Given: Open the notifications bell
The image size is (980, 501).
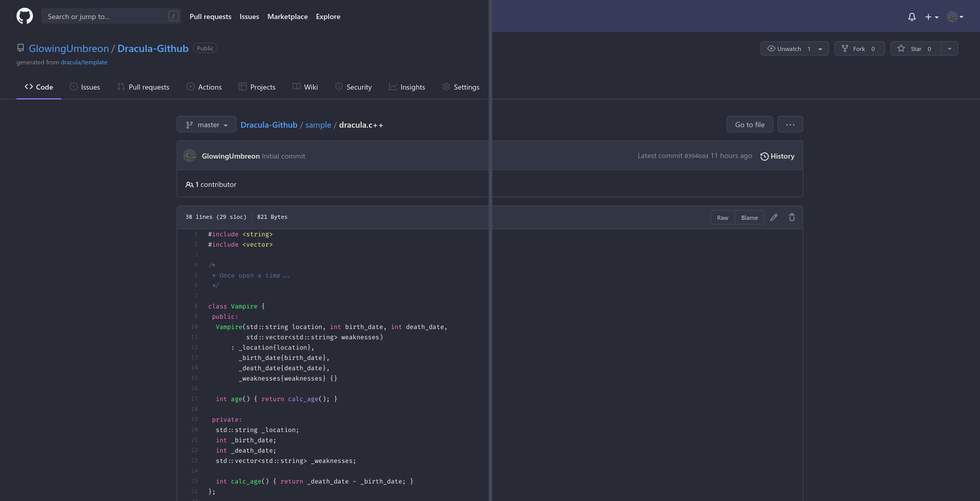Looking at the screenshot, I should pos(911,16).
